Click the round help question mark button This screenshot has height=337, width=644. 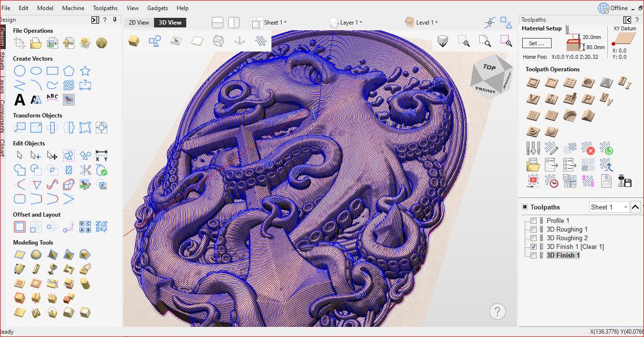(x=497, y=311)
